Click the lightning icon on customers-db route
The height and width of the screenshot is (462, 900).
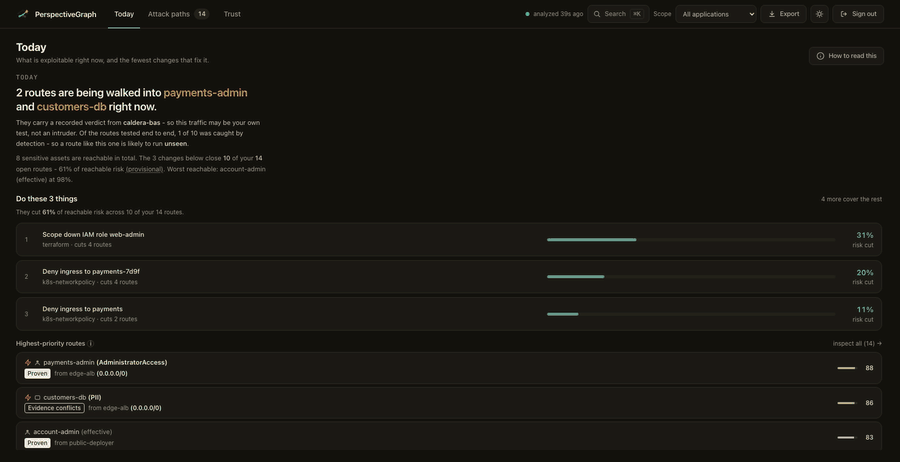pos(28,397)
